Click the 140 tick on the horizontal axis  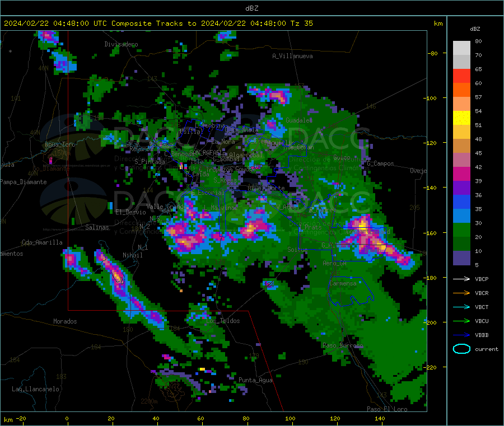pos(380,418)
